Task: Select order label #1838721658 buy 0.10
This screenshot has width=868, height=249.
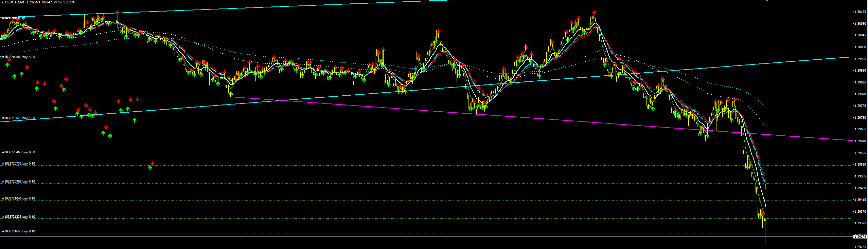Action: click(x=19, y=231)
